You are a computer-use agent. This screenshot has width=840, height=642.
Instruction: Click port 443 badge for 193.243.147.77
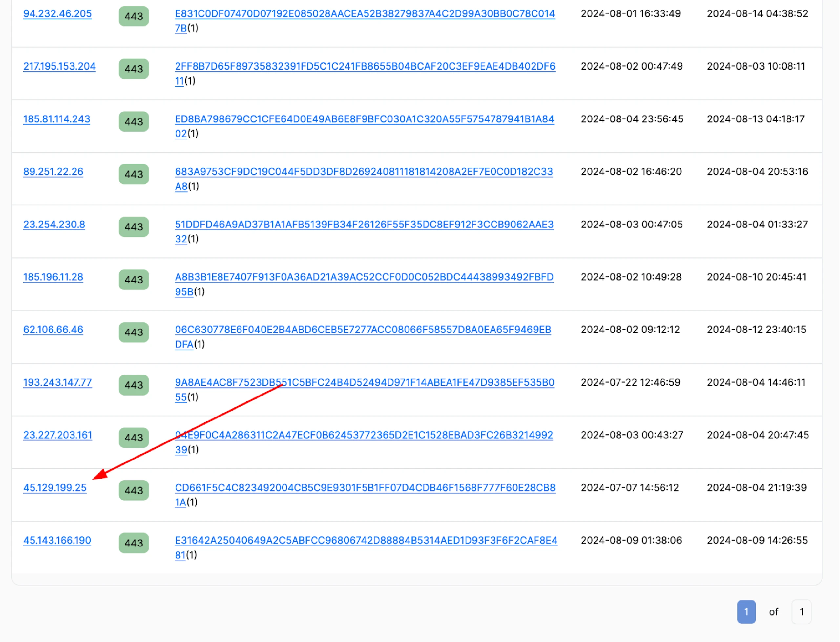click(134, 385)
